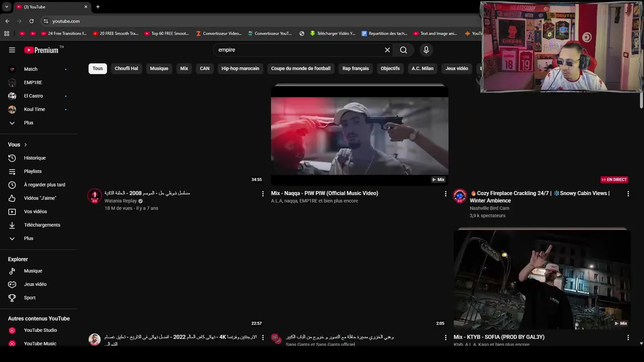Viewport: 644px width, 362px height.
Task: Select the 'Musique' filter chip
Action: [x=159, y=68]
